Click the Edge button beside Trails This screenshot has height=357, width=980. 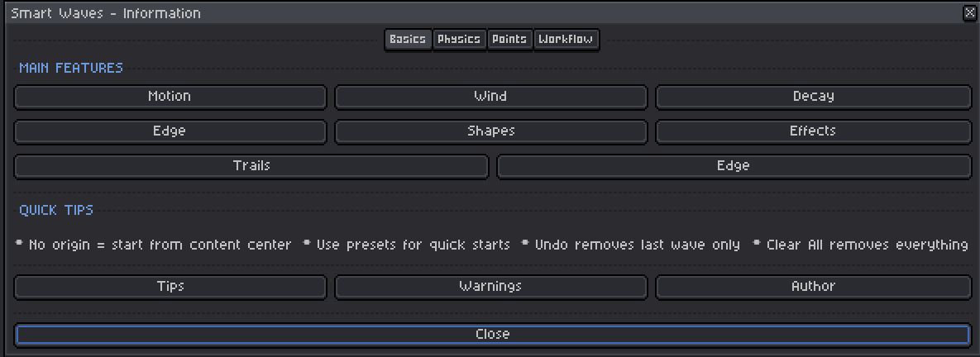point(733,166)
